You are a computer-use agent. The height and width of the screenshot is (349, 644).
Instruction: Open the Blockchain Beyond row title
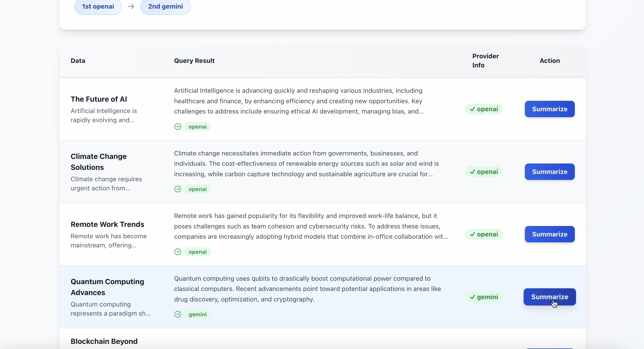click(104, 341)
